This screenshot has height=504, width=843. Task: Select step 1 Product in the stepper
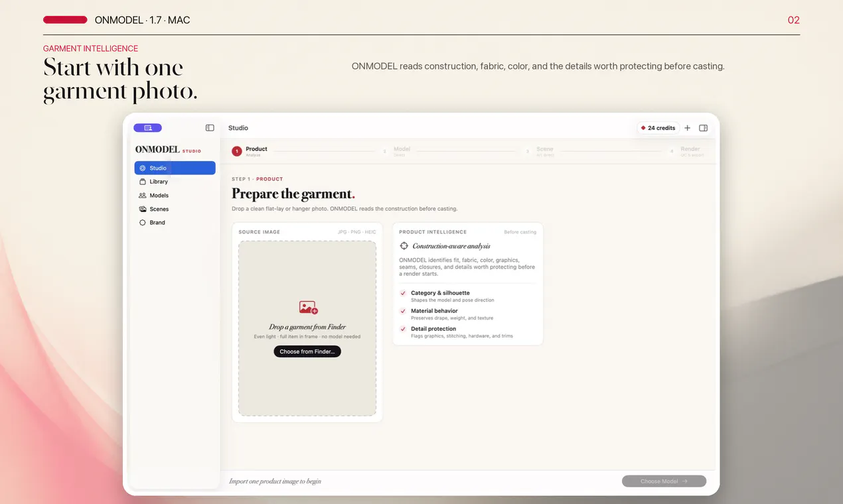click(250, 151)
